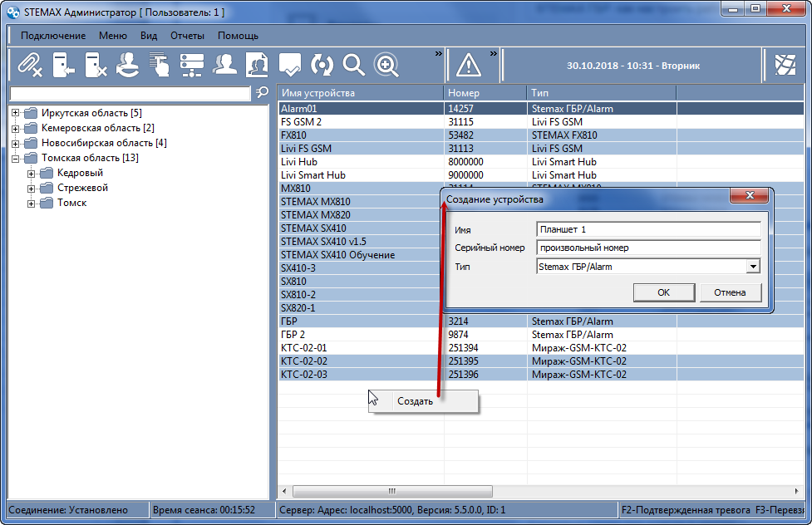Click the operator headset toolbar icon
Screen dimensions: 812x525
(x=127, y=66)
